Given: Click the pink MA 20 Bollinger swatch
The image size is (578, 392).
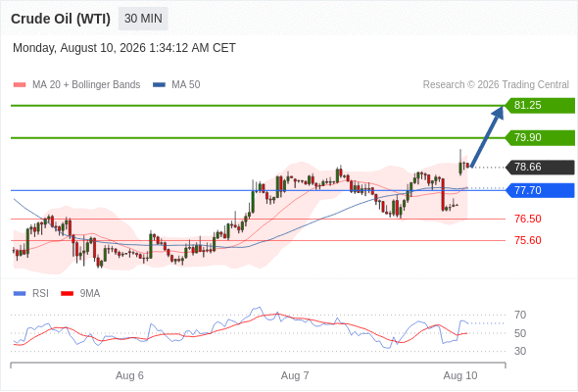Looking at the screenshot, I should pyautogui.click(x=20, y=85).
